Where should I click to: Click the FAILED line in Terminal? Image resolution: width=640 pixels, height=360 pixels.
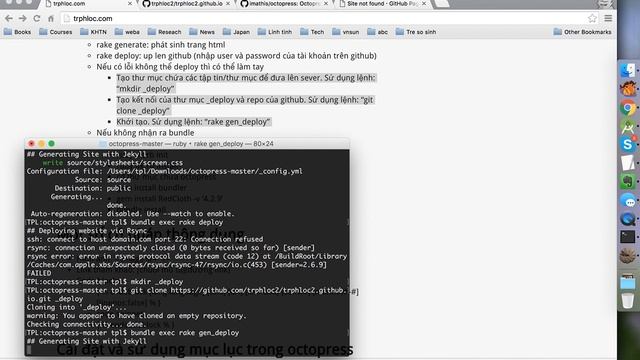tap(39, 273)
